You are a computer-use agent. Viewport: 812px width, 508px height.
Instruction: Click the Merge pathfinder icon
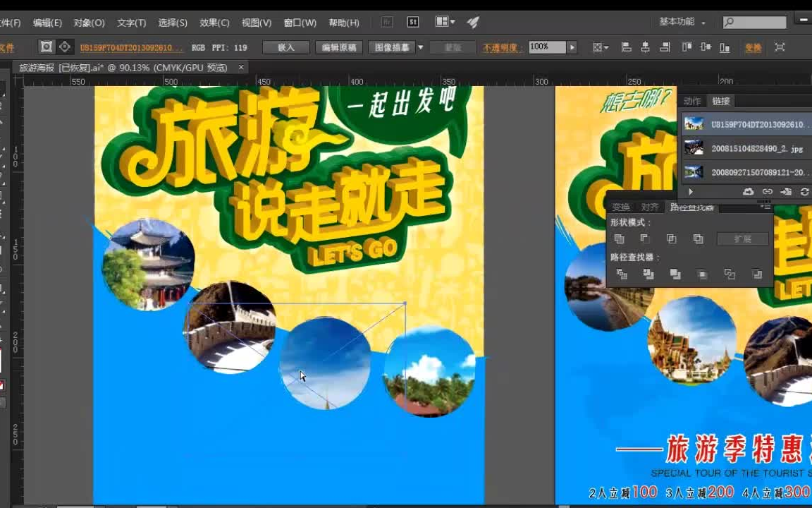pyautogui.click(x=677, y=274)
